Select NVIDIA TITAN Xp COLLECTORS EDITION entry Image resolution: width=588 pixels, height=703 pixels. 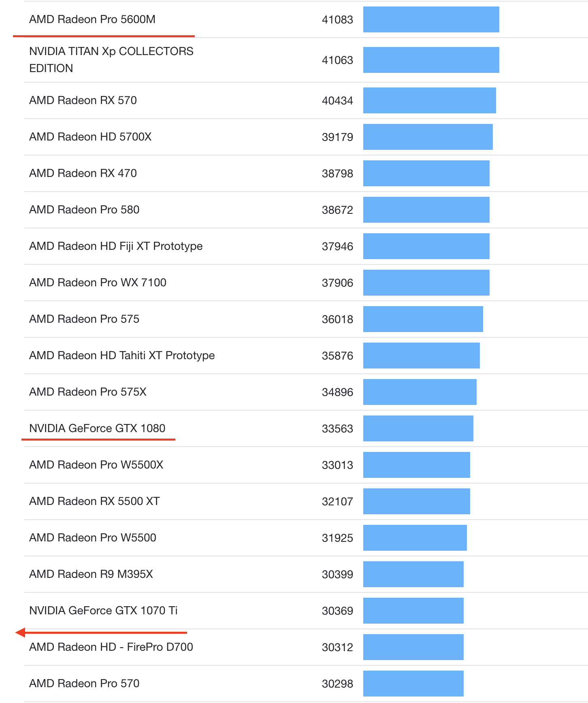click(111, 60)
